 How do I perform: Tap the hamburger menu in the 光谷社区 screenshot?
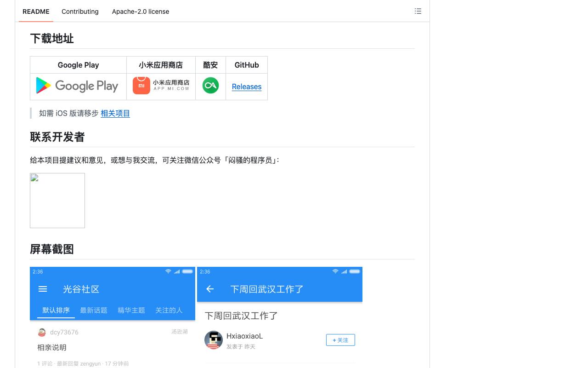pyautogui.click(x=43, y=289)
